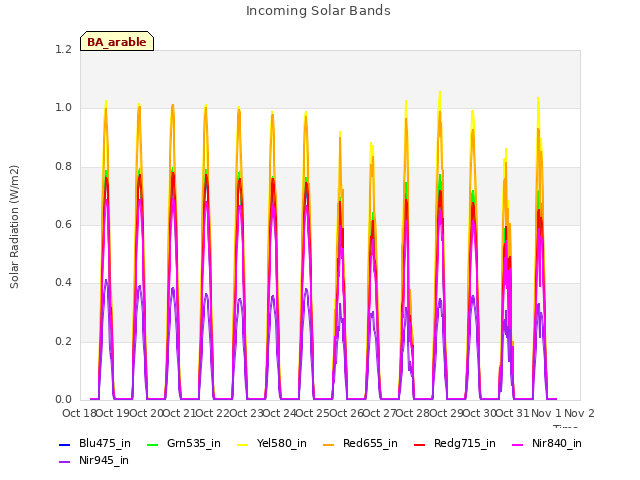640x480 pixels.
Task: Click the orange Red655_in legend swatch
Action: (329, 445)
